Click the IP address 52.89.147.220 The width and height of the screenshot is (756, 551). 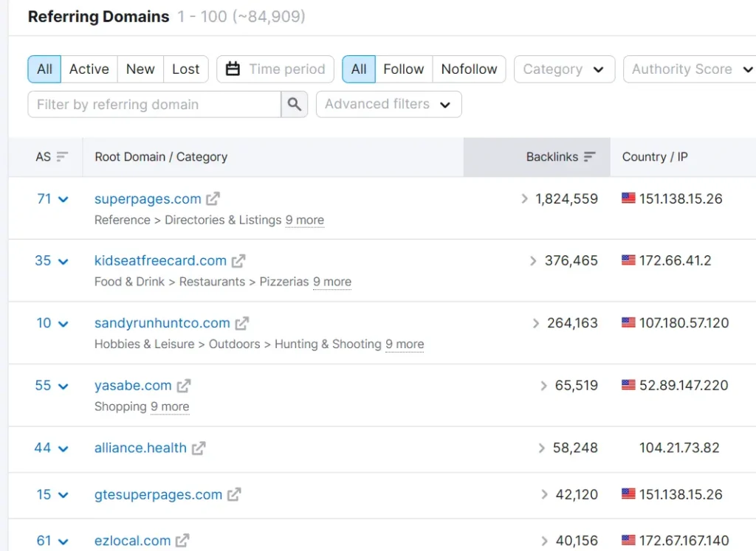tap(684, 385)
